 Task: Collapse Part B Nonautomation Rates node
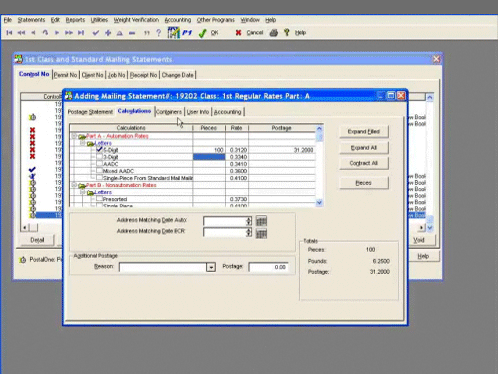(x=74, y=185)
